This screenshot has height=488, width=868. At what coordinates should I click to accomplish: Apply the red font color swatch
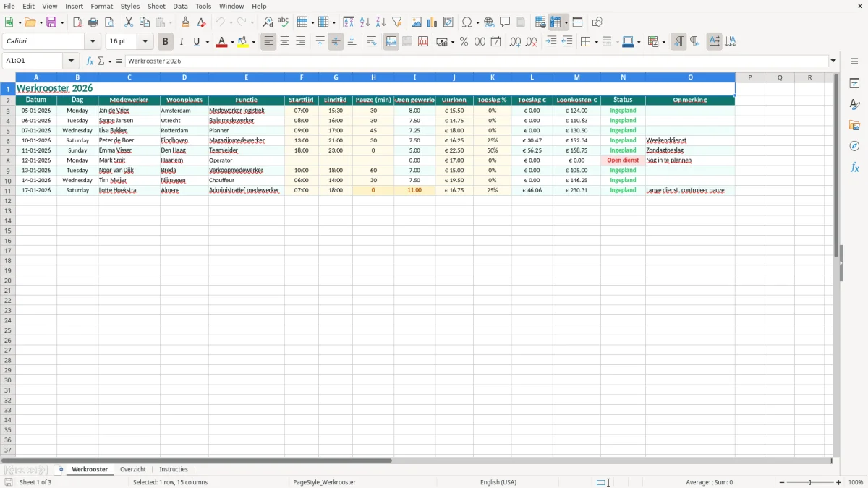pos(221,42)
